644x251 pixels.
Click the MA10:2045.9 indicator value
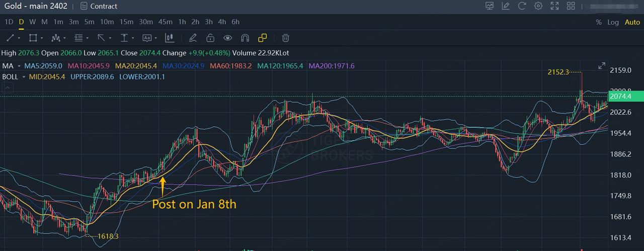[89, 66]
